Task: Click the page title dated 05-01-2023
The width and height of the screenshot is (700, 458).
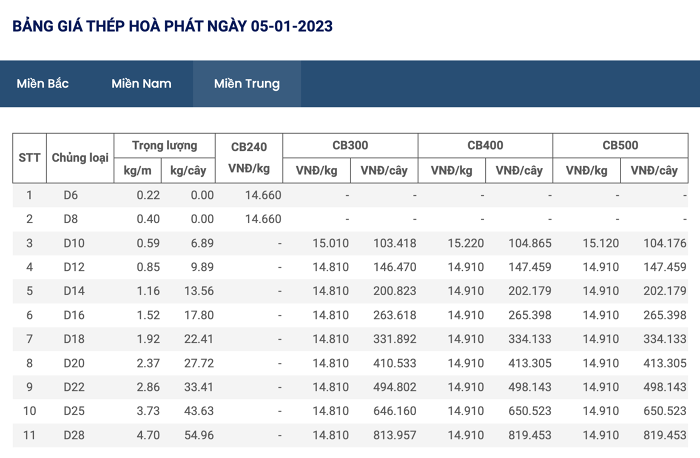Action: point(172,26)
